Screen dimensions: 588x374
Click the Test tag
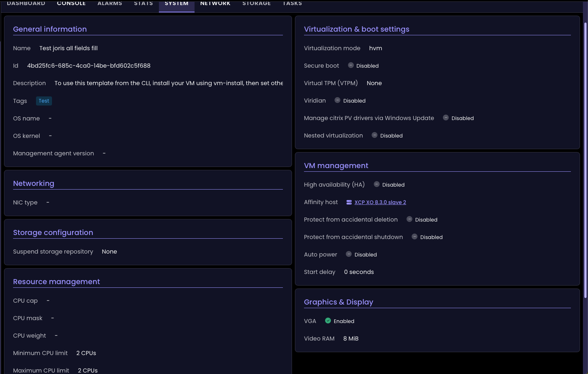click(44, 101)
